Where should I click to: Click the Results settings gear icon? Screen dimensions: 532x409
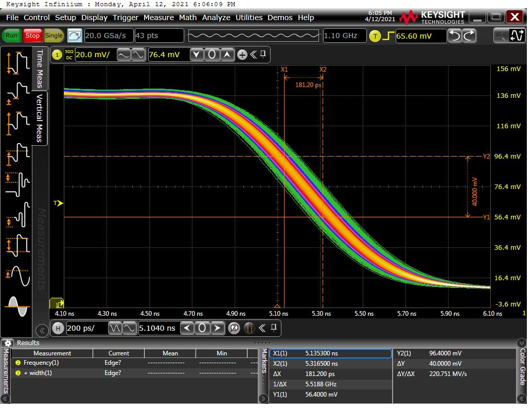pos(8,343)
